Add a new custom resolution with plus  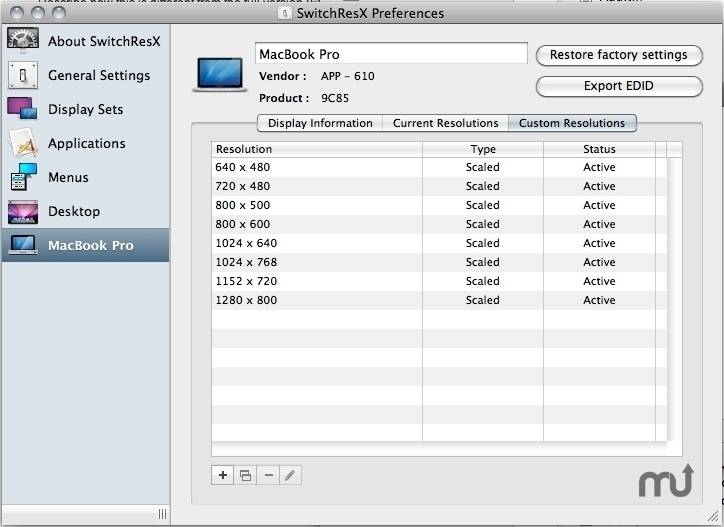click(x=223, y=475)
